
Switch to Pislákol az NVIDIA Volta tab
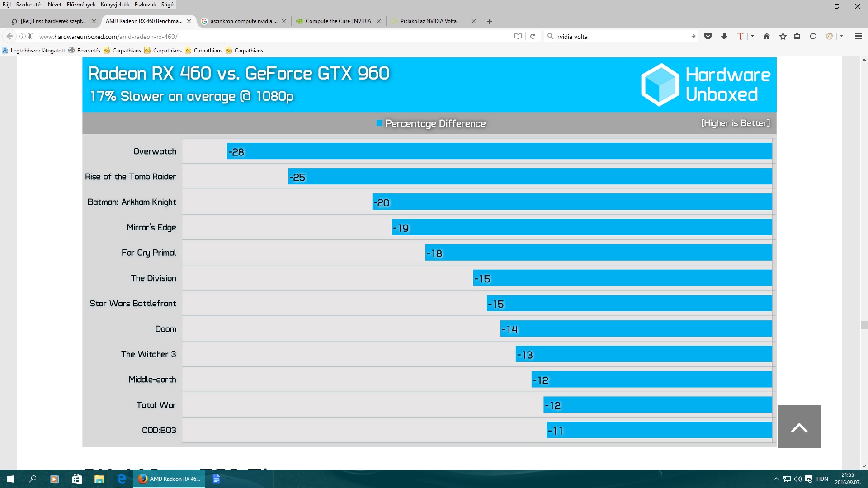click(x=429, y=21)
